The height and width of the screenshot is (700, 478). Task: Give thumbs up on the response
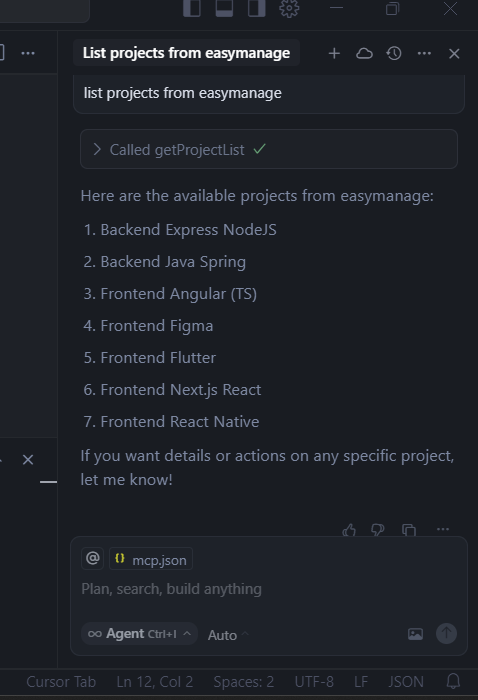(x=349, y=530)
